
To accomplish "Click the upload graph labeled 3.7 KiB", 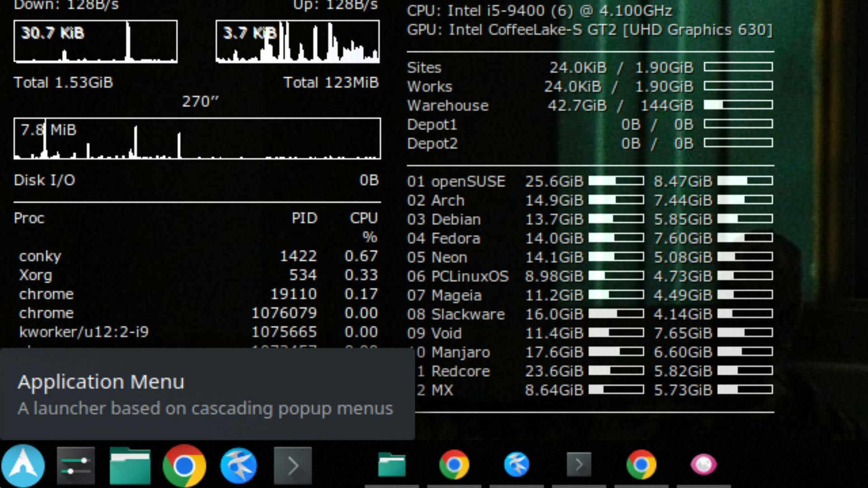I will pos(297,41).
